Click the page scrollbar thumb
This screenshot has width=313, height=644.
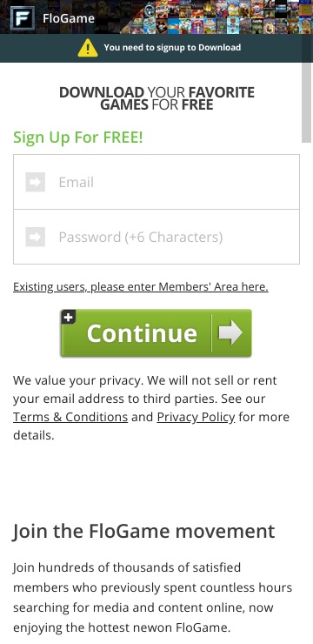[x=307, y=102]
